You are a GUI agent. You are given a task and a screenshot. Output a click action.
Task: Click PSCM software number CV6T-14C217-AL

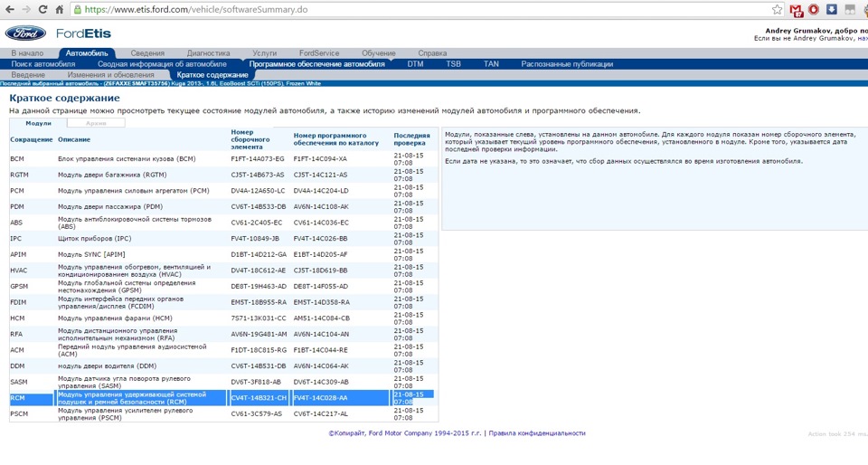click(x=321, y=414)
